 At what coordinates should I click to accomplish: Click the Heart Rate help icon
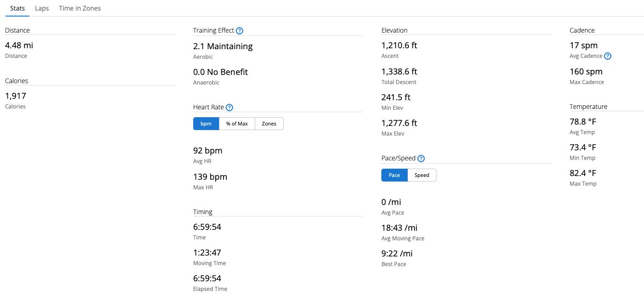pyautogui.click(x=230, y=108)
